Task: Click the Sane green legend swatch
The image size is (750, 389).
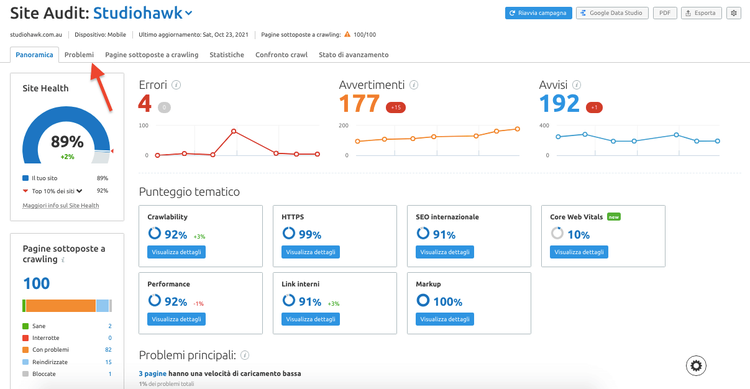Action: [x=25, y=326]
